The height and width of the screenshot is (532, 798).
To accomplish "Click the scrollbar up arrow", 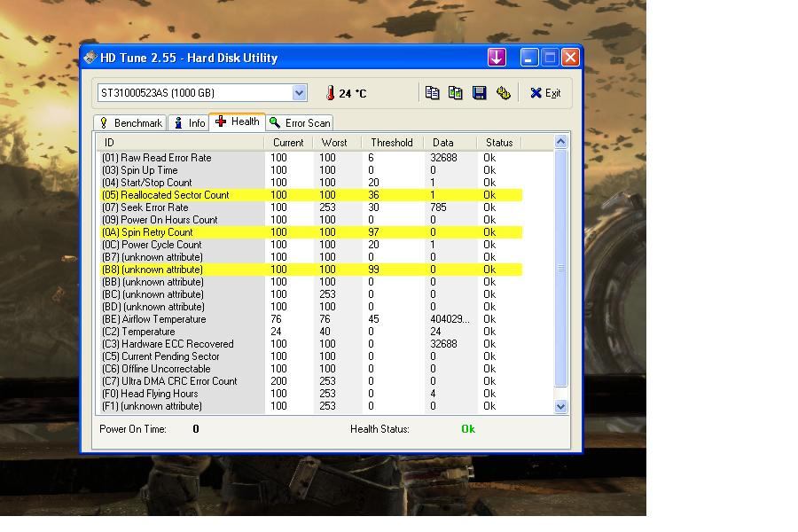I will click(561, 142).
